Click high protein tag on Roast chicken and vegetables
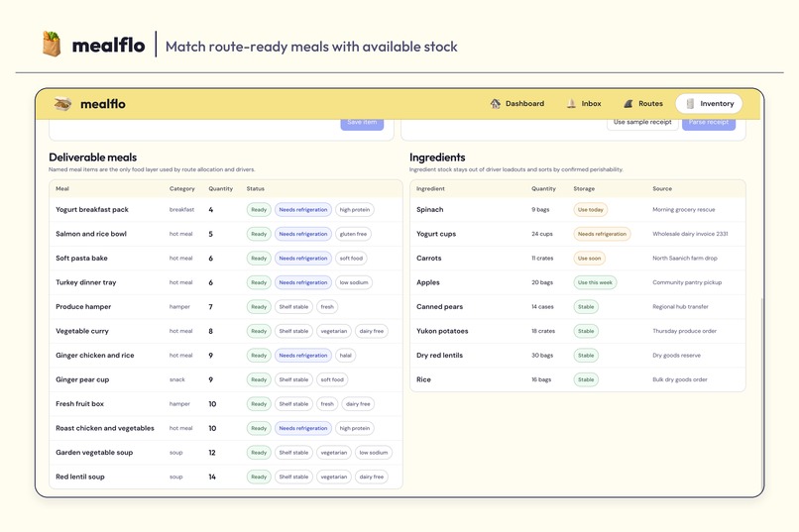Screen dimensions: 799x532 click(355, 428)
